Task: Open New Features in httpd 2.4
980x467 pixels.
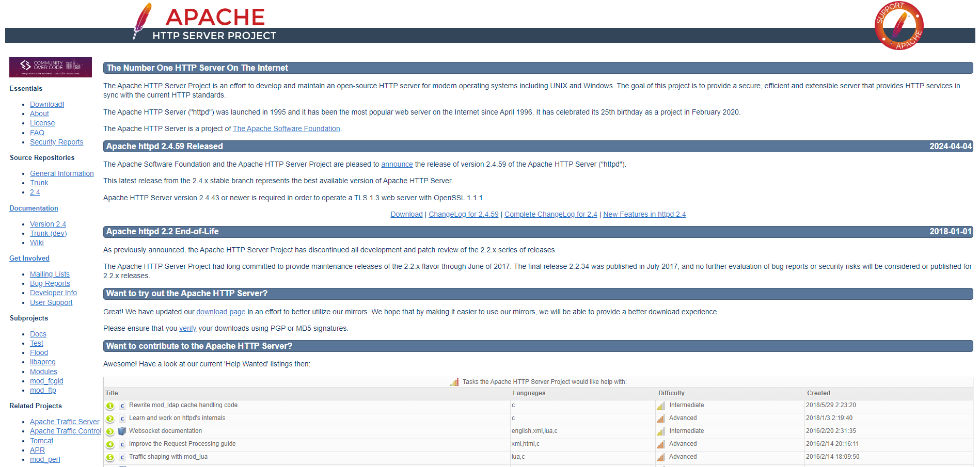Action: click(644, 214)
